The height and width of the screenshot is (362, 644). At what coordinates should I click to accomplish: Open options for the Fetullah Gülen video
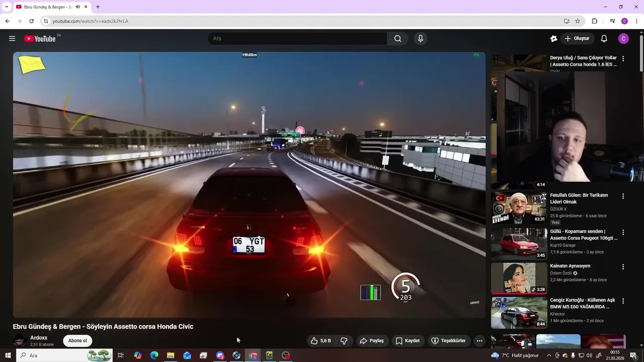[623, 196]
